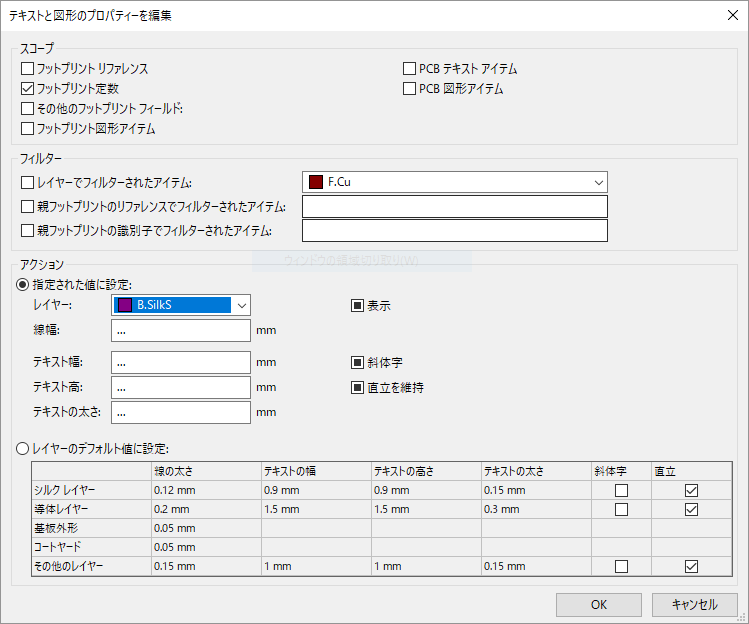Screen dimensions: 749x624
Task: Select レイヤーのデフォルト値に設定 radio button
Action: [x=22, y=449]
